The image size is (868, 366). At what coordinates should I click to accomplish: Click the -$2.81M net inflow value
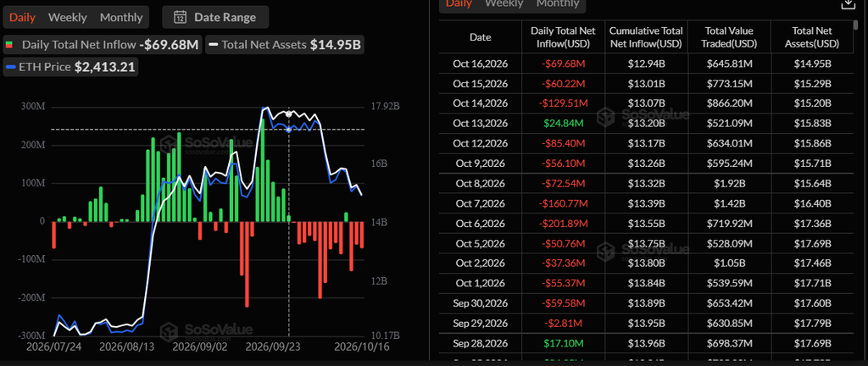coord(564,323)
